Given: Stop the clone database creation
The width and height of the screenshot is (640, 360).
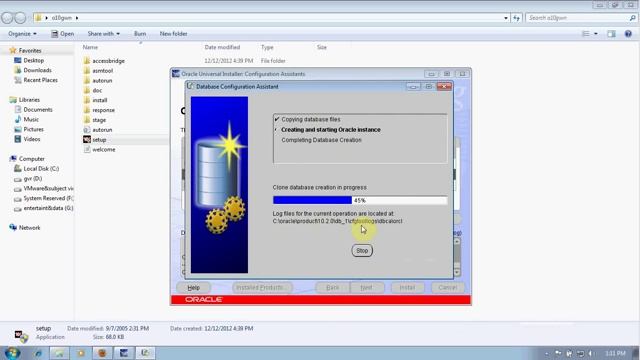Looking at the screenshot, I should (x=362, y=251).
